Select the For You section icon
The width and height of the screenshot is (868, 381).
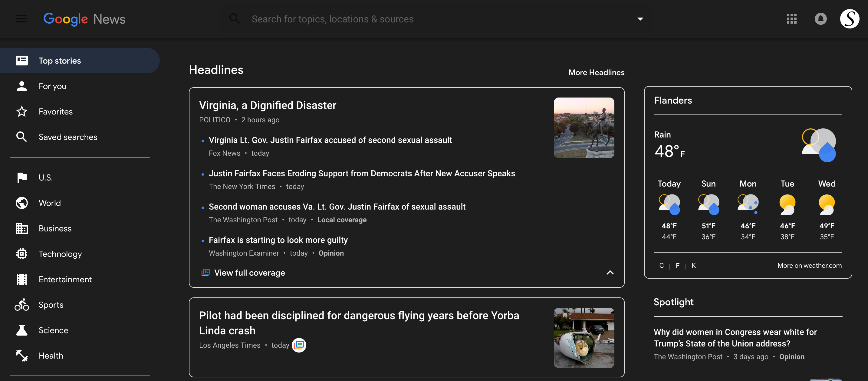pyautogui.click(x=21, y=86)
